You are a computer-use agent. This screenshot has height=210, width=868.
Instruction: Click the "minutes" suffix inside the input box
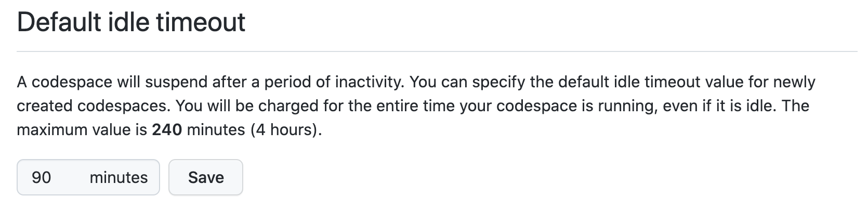tap(119, 177)
